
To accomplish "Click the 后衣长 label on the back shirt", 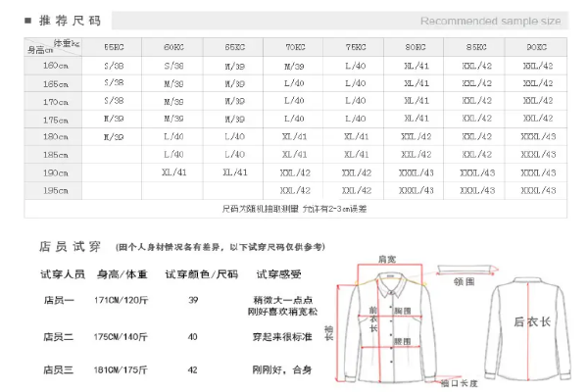I will (532, 321).
